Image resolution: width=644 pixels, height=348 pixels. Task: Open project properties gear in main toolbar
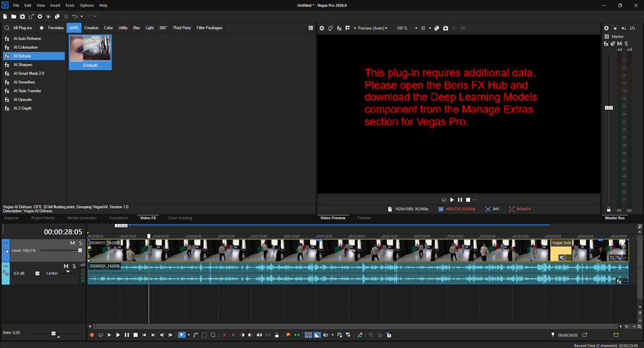pyautogui.click(x=40, y=17)
